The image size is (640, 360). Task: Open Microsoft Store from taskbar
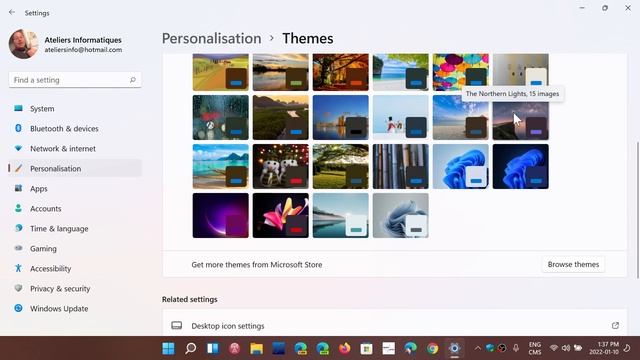[x=367, y=348]
